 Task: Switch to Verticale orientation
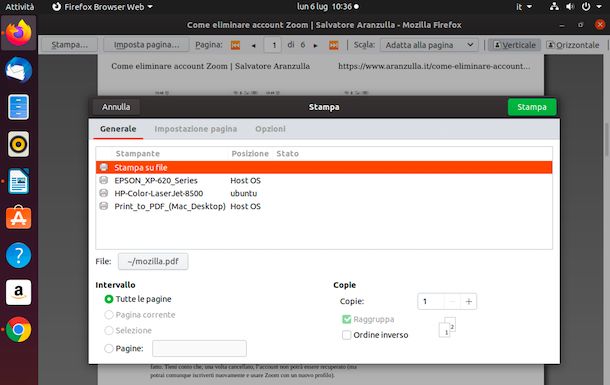pyautogui.click(x=514, y=45)
